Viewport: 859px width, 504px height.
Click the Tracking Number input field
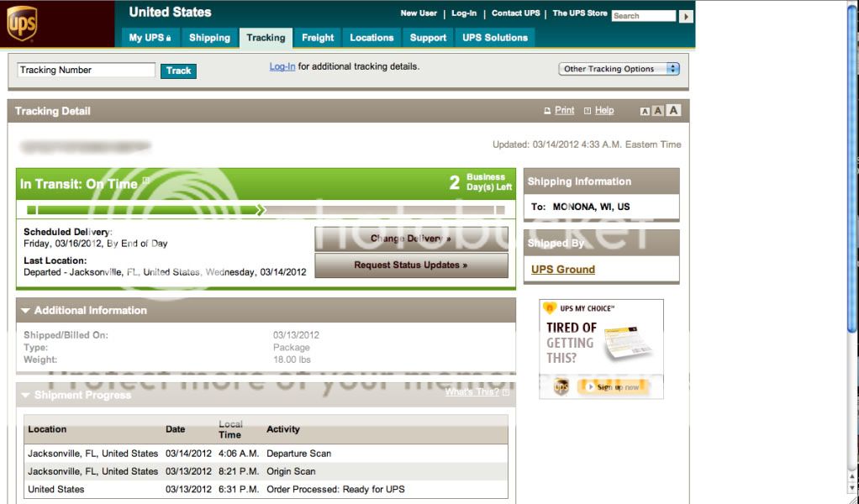[87, 70]
